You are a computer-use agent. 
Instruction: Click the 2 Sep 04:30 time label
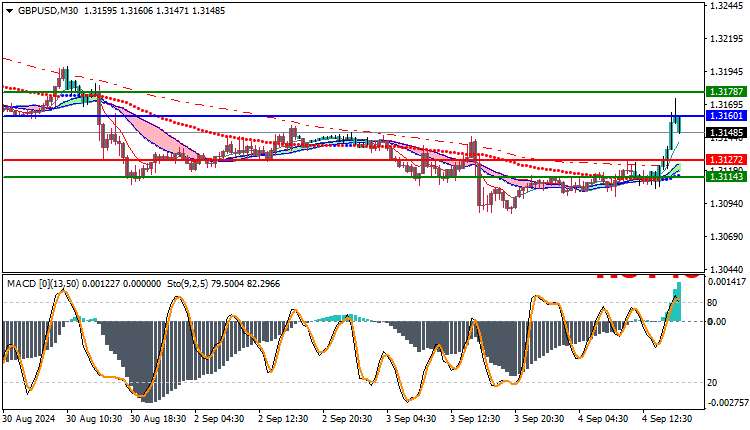pyautogui.click(x=220, y=419)
